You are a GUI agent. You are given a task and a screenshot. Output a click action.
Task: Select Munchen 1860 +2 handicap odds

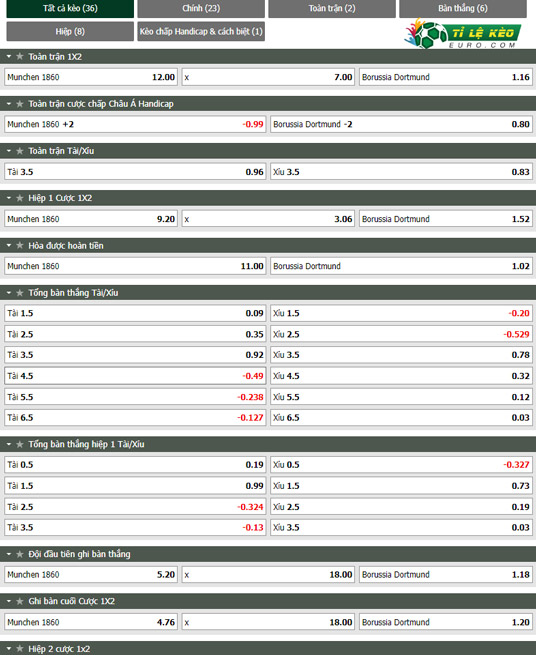pyautogui.click(x=135, y=124)
